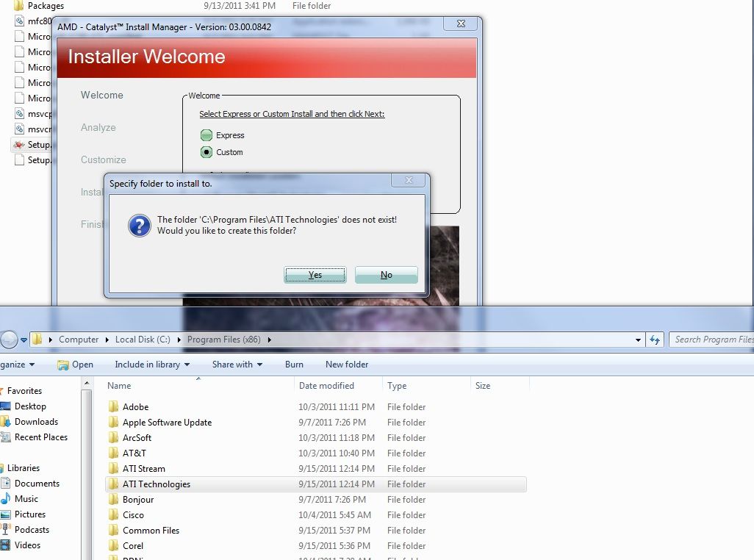The height and width of the screenshot is (560, 754).
Task: Click the date 10/4/2011 5:45 AM
Action: coord(334,515)
